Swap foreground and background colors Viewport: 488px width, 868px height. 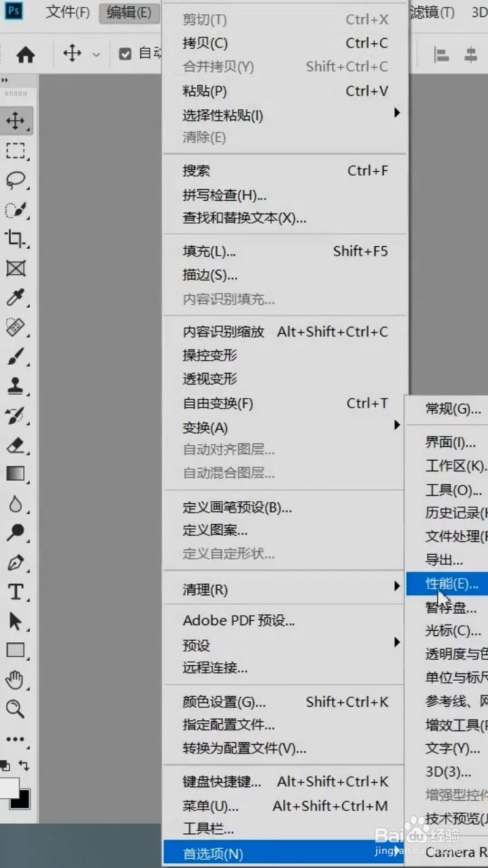pos(24,765)
